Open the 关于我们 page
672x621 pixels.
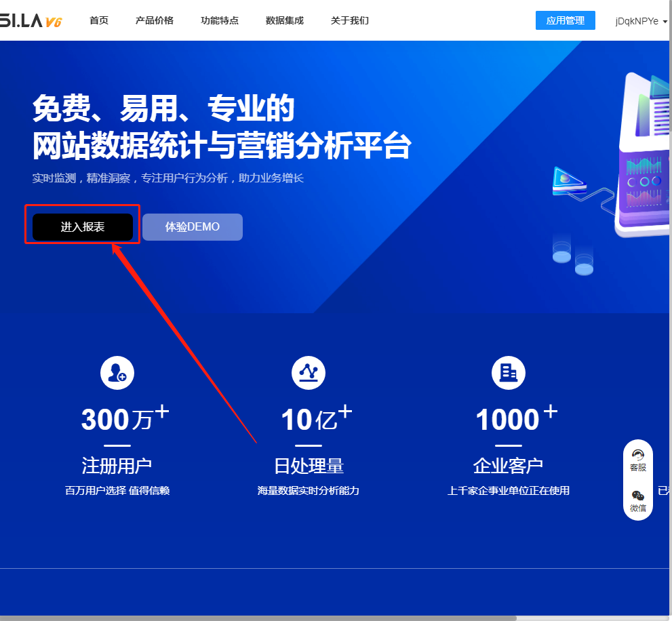pyautogui.click(x=350, y=20)
